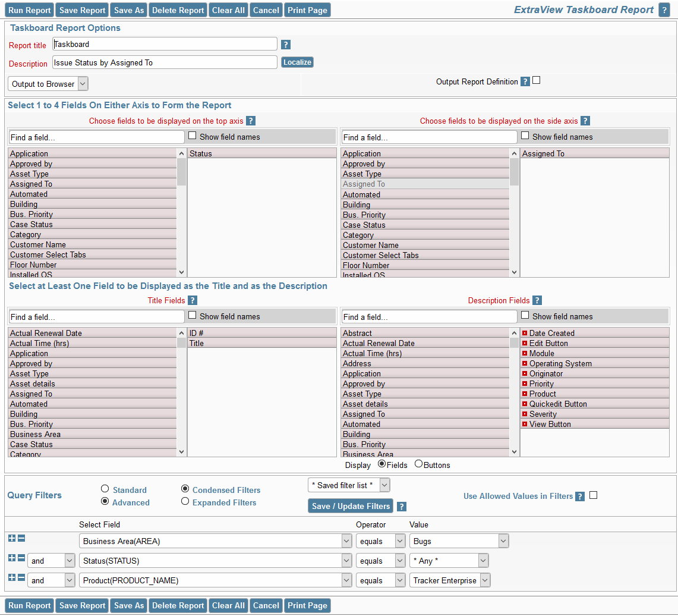Viewport: 678px width, 616px height.
Task: Remove Date Created using its red icon
Action: click(524, 333)
